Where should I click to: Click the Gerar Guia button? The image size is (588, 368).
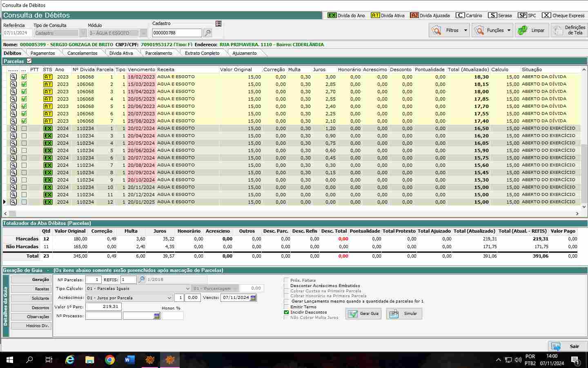click(363, 314)
